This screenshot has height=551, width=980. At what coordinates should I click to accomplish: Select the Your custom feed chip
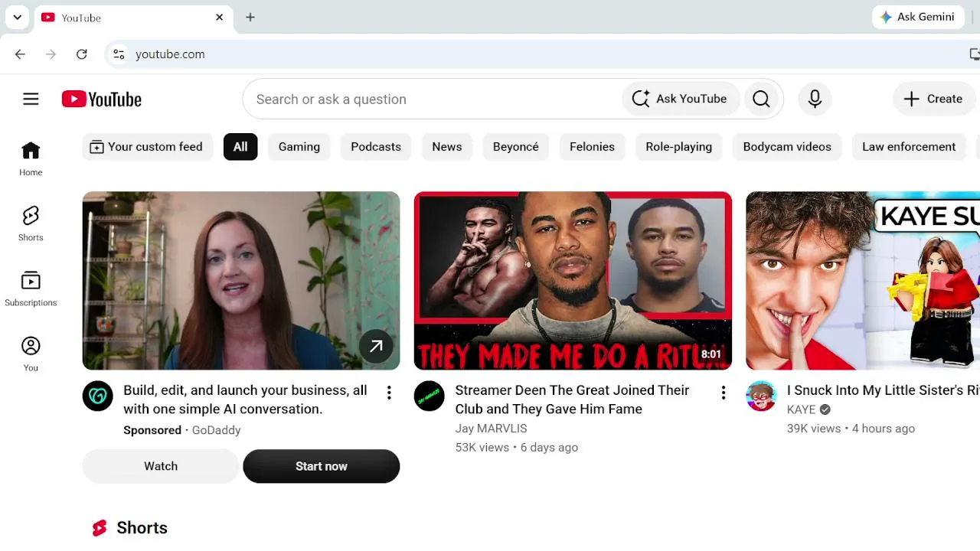point(147,147)
